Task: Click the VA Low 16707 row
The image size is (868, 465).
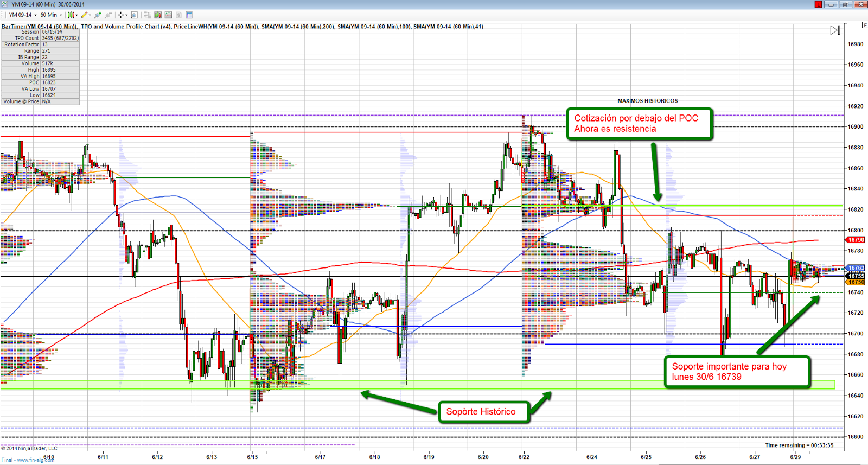Action: [x=40, y=89]
